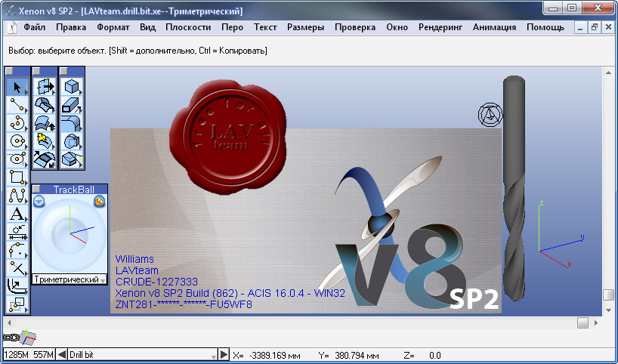Select the circle drawing tool
This screenshot has width=618, height=364.
click(17, 141)
